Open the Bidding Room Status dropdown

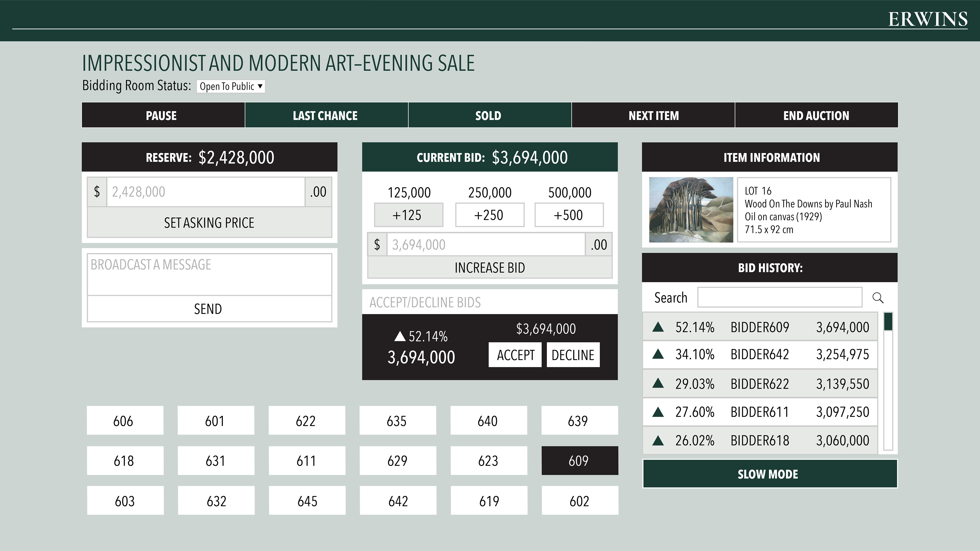231,86
